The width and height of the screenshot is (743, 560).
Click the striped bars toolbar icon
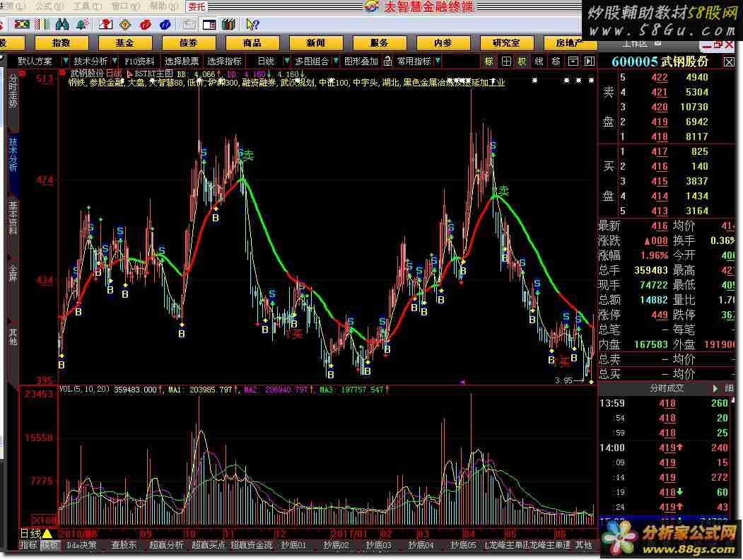click(x=42, y=24)
